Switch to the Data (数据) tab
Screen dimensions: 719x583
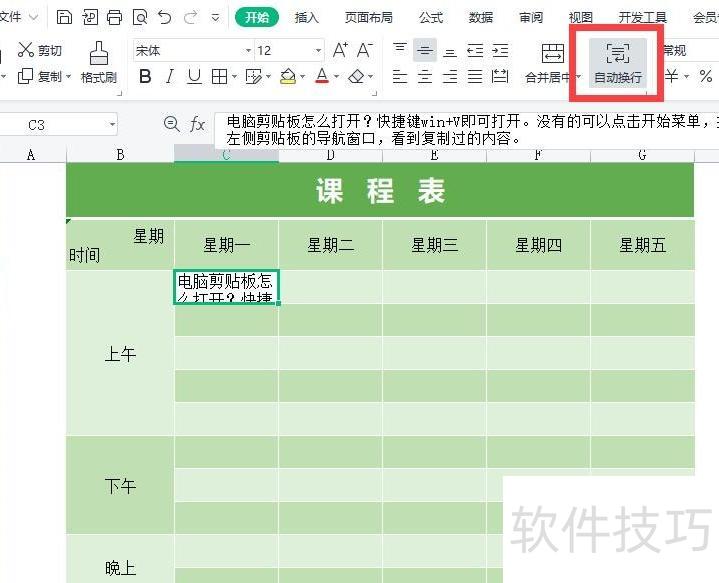pos(481,17)
